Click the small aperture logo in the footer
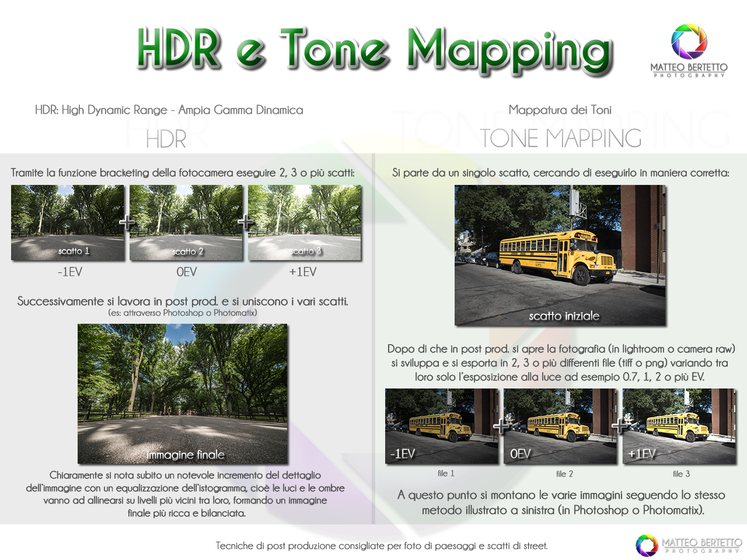Screen dimensions: 747x560 point(647,545)
